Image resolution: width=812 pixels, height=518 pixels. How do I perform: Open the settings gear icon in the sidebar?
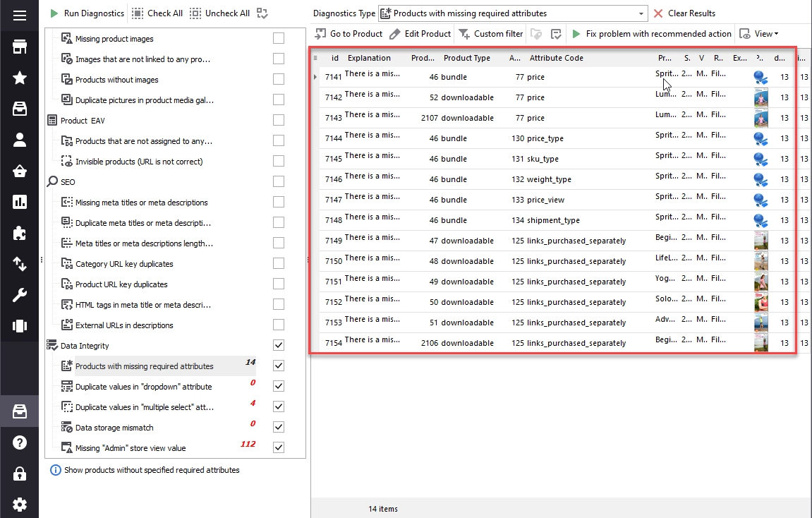(20, 505)
